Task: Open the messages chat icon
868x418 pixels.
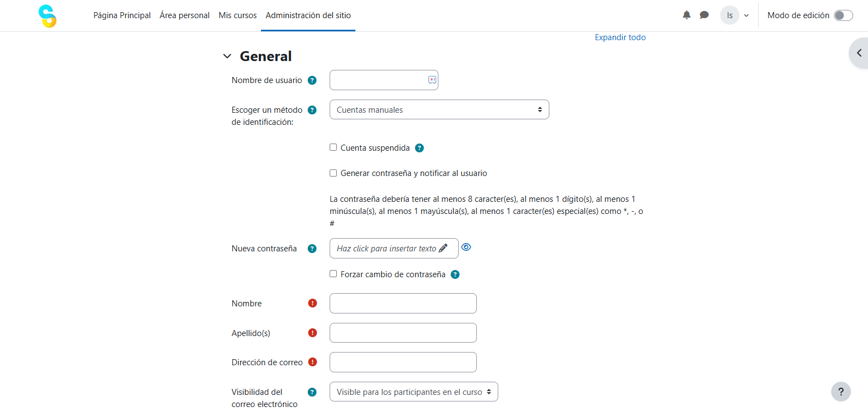Action: (704, 15)
